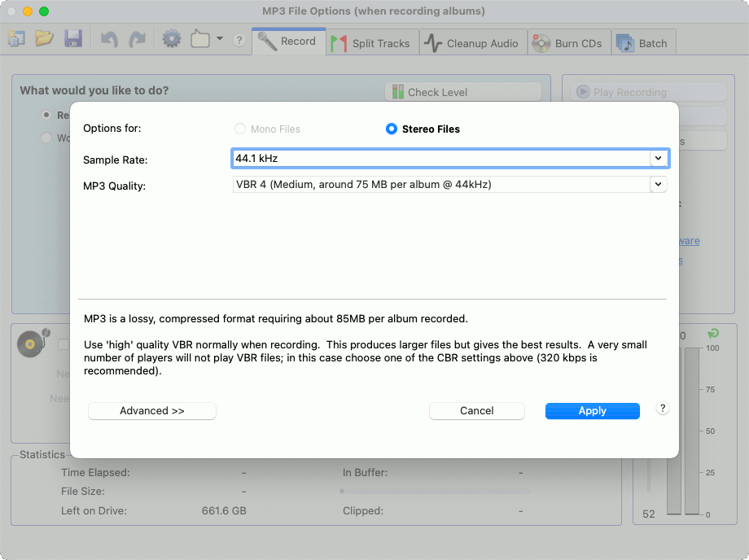Open the Sample Rate dropdown arrow

(659, 158)
